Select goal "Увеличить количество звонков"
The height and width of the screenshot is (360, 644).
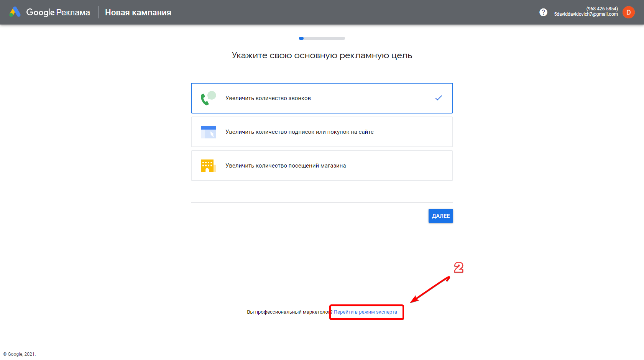click(322, 98)
